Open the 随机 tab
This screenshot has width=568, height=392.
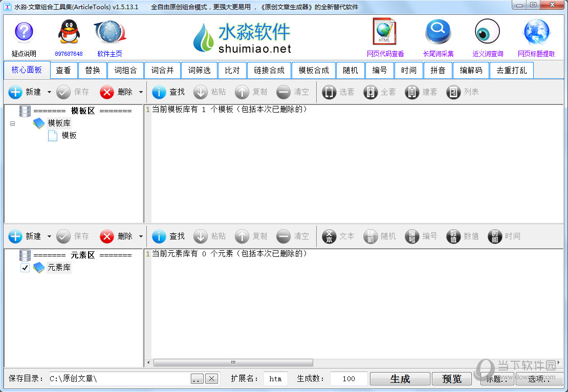click(x=351, y=70)
